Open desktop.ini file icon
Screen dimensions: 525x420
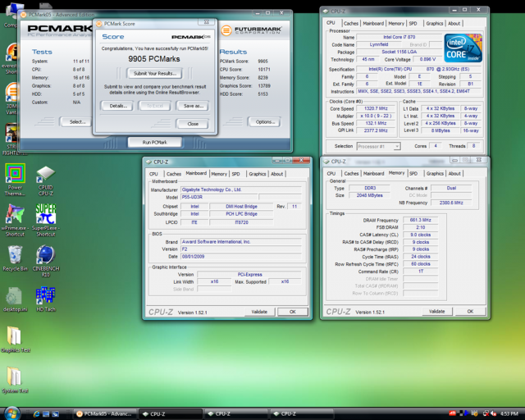click(x=15, y=299)
